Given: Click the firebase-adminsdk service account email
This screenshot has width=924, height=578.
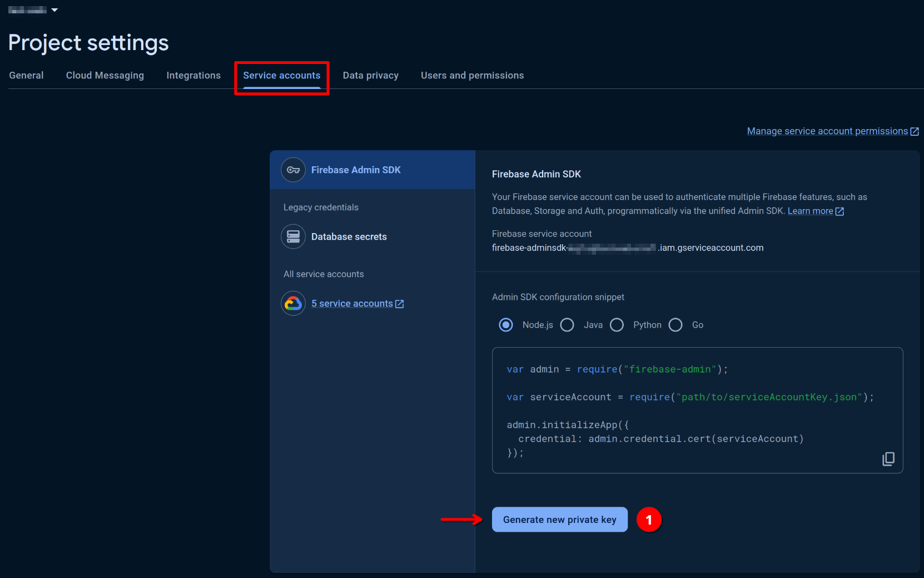Looking at the screenshot, I should (628, 248).
